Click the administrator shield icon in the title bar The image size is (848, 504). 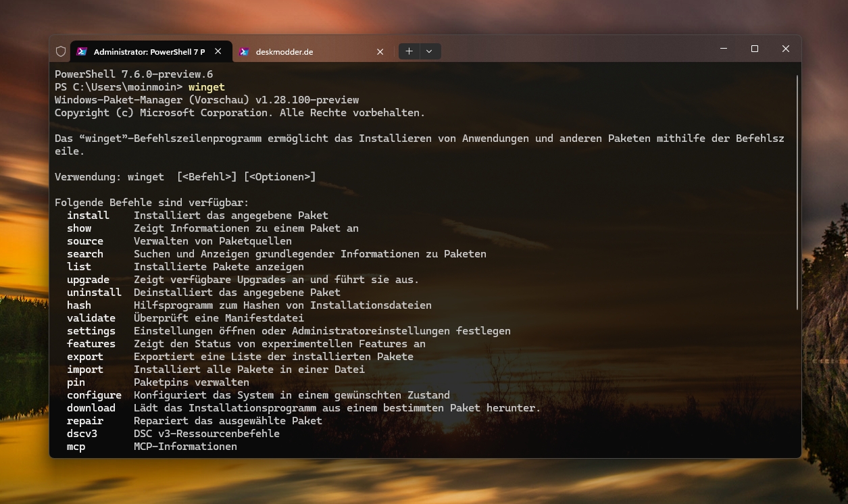(x=60, y=51)
